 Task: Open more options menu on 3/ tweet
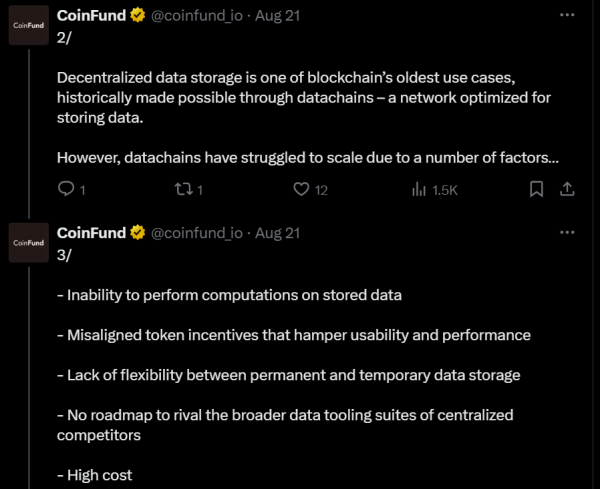click(x=567, y=233)
